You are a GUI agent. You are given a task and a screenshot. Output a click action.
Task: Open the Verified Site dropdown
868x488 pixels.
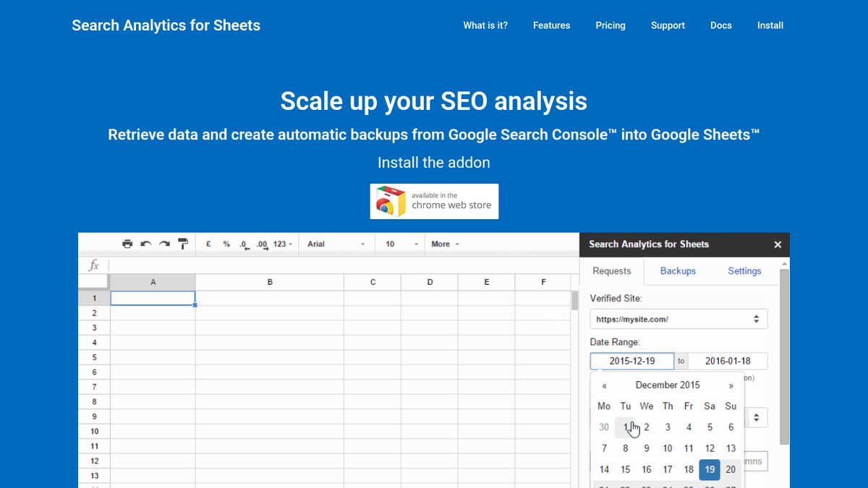coord(678,319)
